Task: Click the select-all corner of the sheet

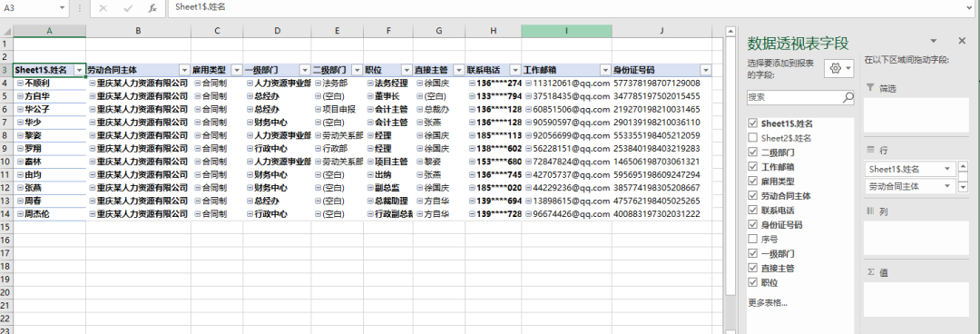Action: click(x=6, y=31)
